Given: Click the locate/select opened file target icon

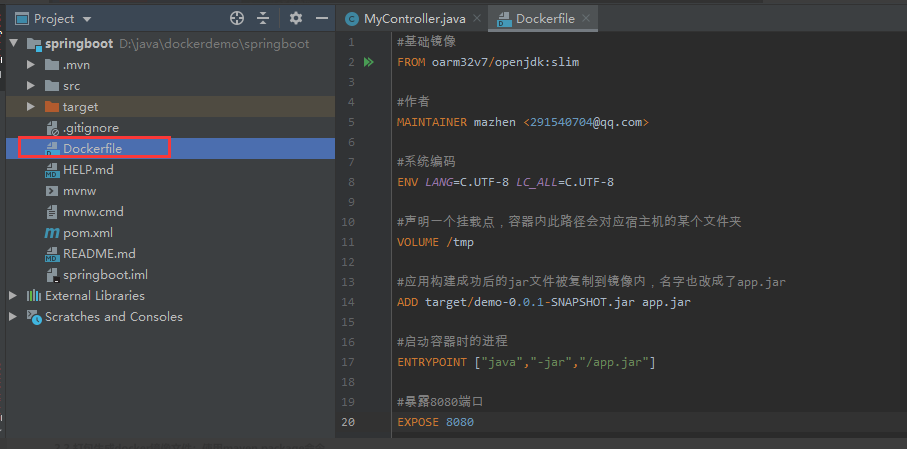Looking at the screenshot, I should [x=237, y=18].
